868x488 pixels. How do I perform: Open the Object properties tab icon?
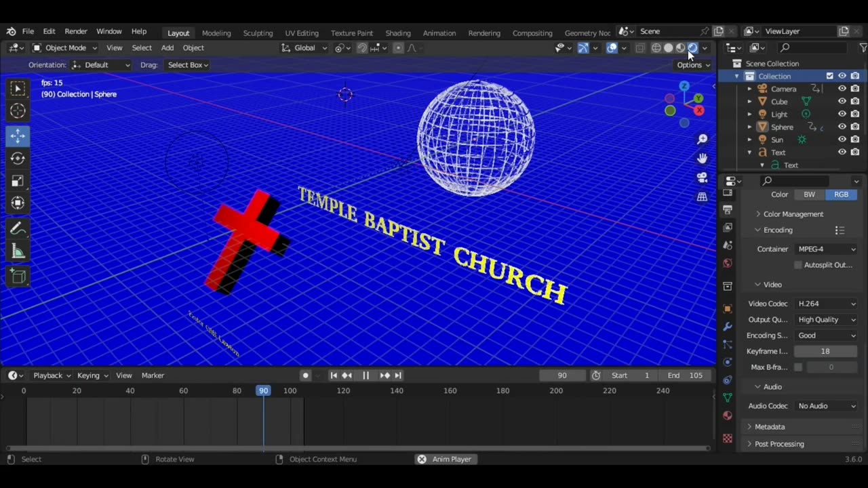pyautogui.click(x=728, y=309)
